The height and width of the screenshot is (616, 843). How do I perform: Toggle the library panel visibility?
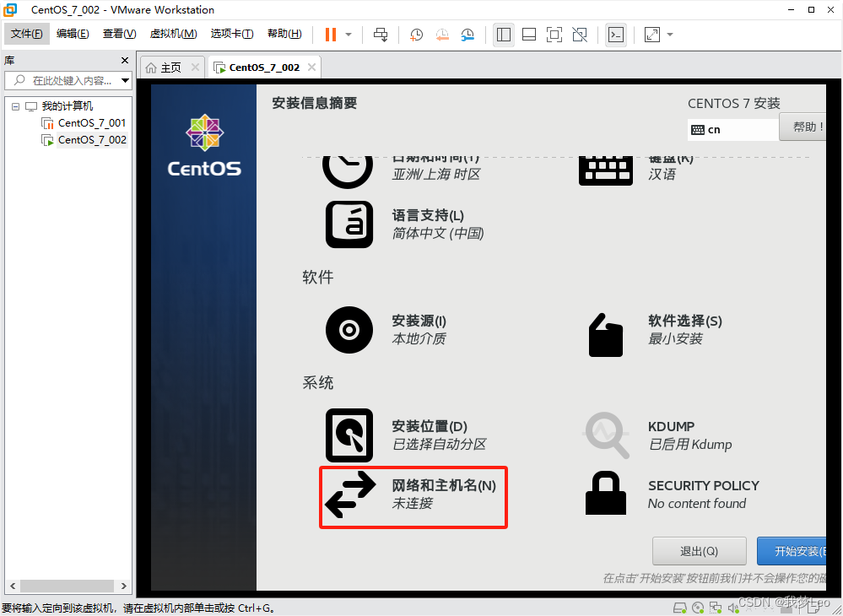tap(504, 35)
